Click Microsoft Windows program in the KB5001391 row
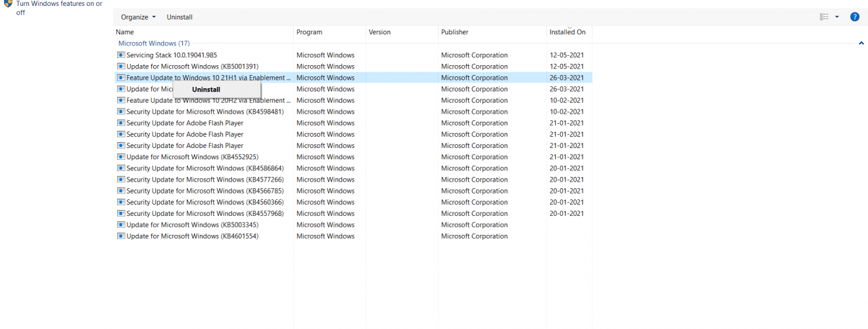This screenshot has width=868, height=329. point(325,66)
